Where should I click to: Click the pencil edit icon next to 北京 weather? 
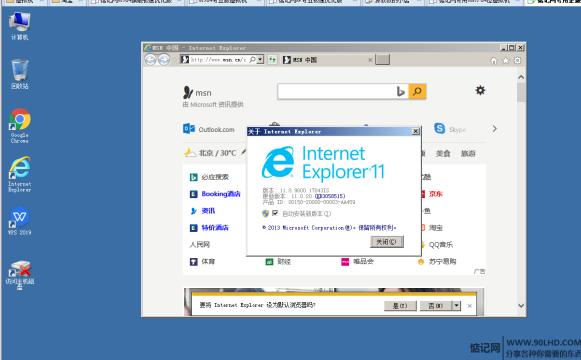(x=243, y=152)
